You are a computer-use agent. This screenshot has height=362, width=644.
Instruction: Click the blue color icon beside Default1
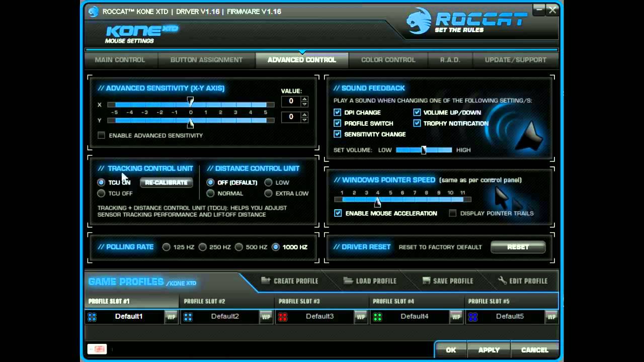pyautogui.click(x=92, y=317)
